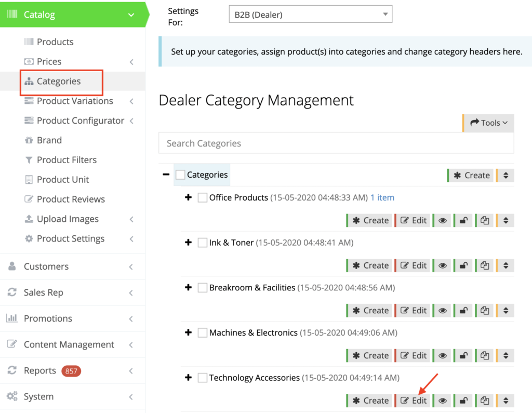Tick the Office Products checkbox

[x=203, y=197]
